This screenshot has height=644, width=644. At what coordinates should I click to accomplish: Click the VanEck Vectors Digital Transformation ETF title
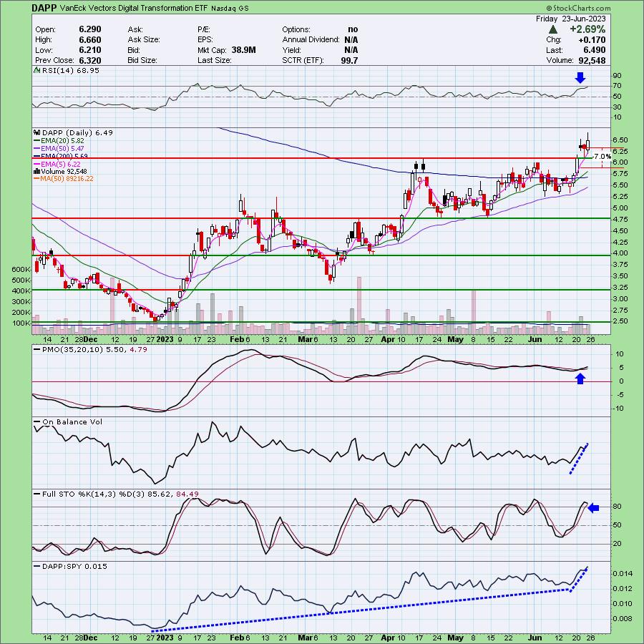pos(134,8)
